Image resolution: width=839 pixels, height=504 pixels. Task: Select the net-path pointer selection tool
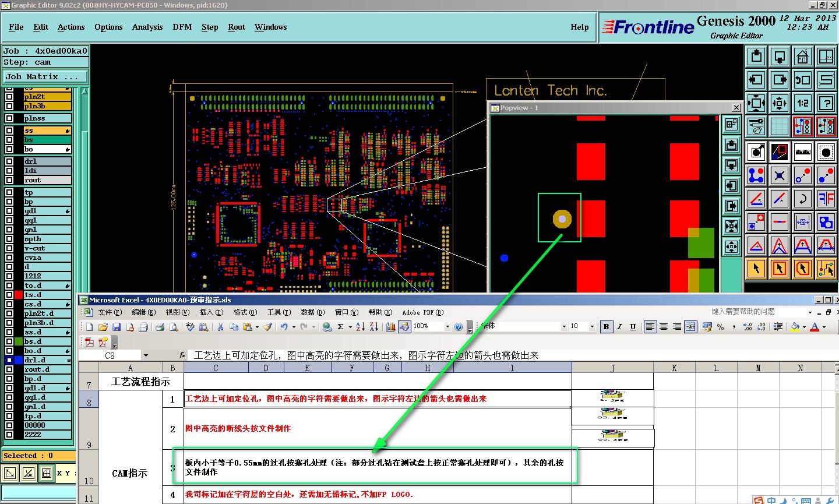tap(826, 269)
